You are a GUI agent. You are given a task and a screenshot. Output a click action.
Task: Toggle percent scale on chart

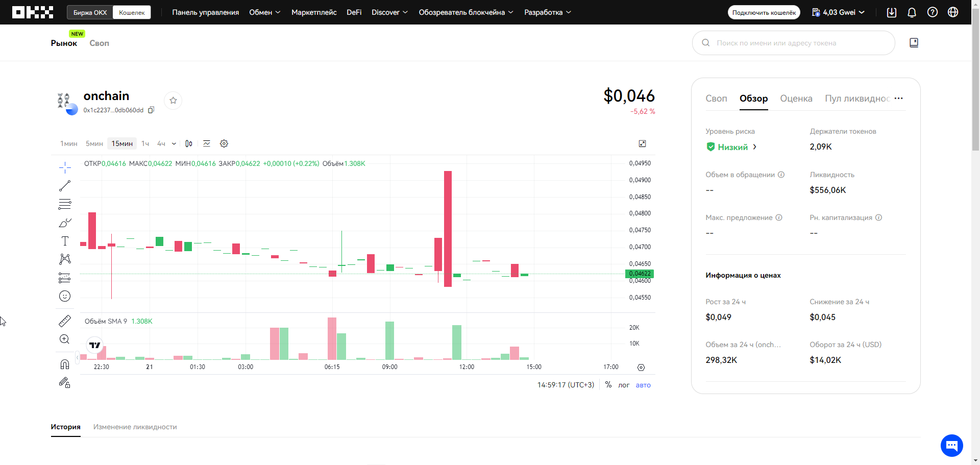pyautogui.click(x=608, y=385)
